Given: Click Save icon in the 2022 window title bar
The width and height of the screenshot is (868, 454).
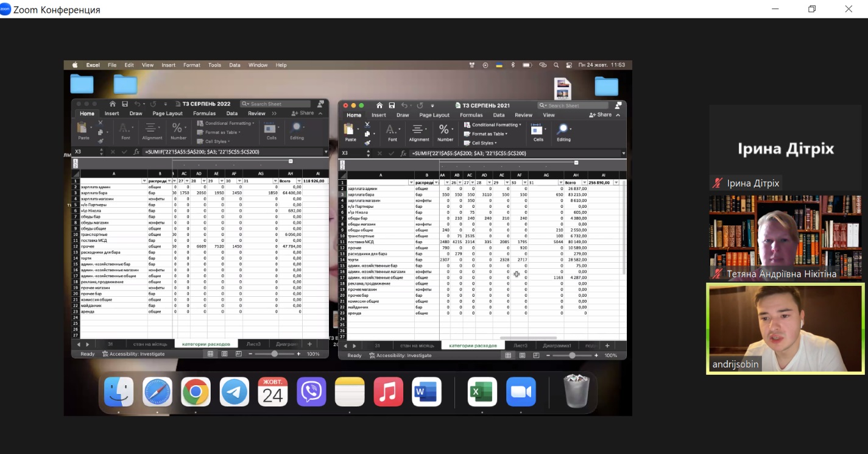Looking at the screenshot, I should click(x=124, y=104).
